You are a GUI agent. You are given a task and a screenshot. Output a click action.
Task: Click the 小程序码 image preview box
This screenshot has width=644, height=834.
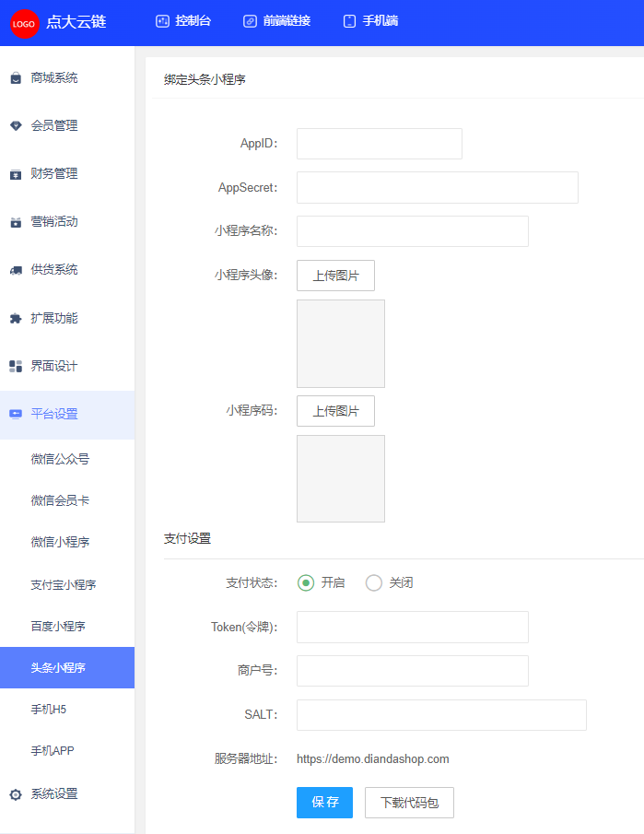click(x=341, y=478)
